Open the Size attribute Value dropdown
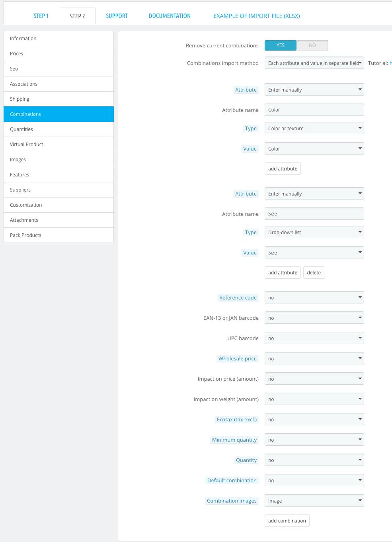This screenshot has width=392, height=542. (x=314, y=252)
